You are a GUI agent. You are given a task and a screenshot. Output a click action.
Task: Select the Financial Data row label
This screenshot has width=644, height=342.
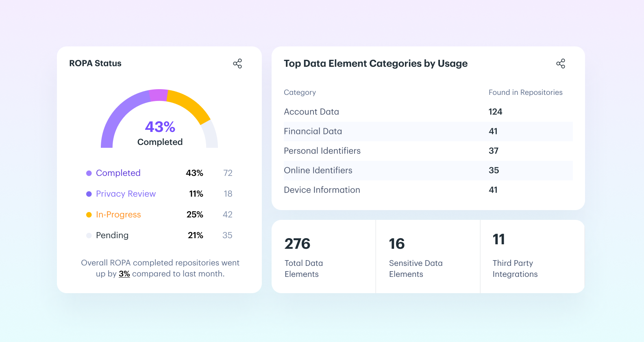(x=313, y=131)
